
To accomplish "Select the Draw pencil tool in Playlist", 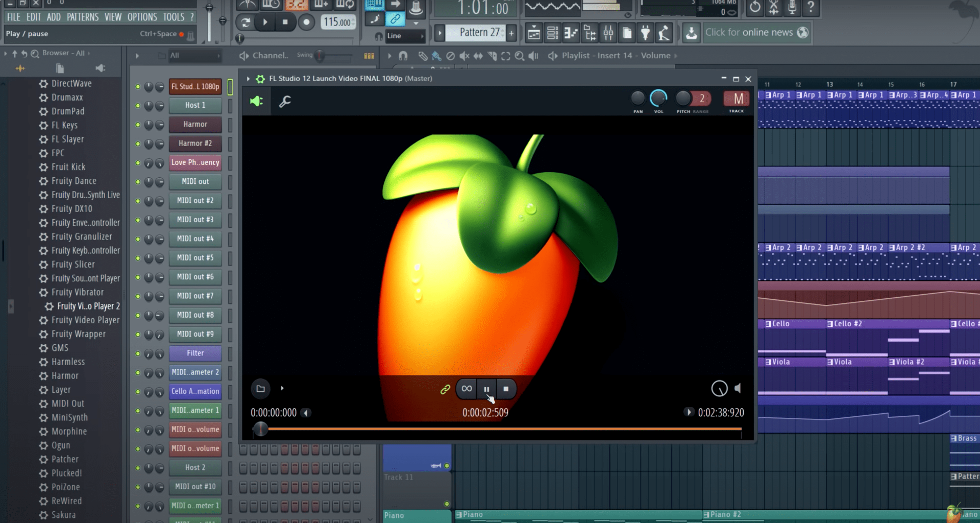I will [x=423, y=56].
